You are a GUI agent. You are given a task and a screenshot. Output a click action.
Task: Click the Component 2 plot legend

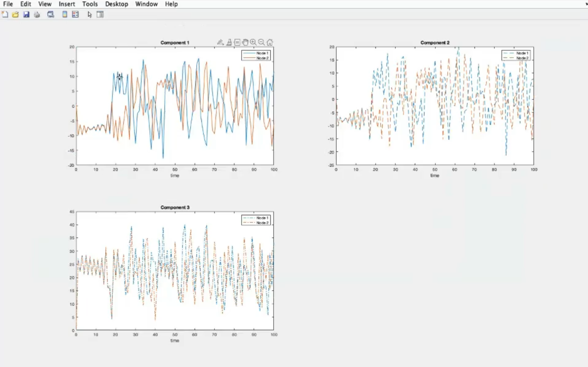[x=517, y=55]
